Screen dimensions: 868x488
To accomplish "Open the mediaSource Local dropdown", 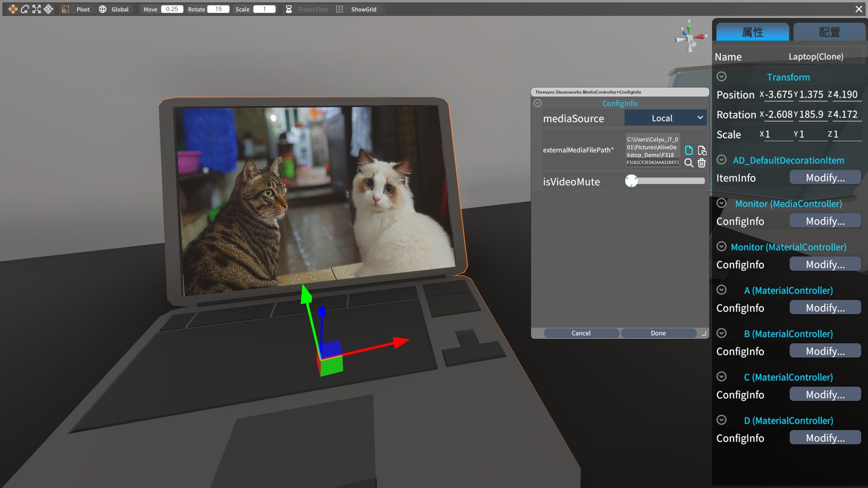I will 665,118.
